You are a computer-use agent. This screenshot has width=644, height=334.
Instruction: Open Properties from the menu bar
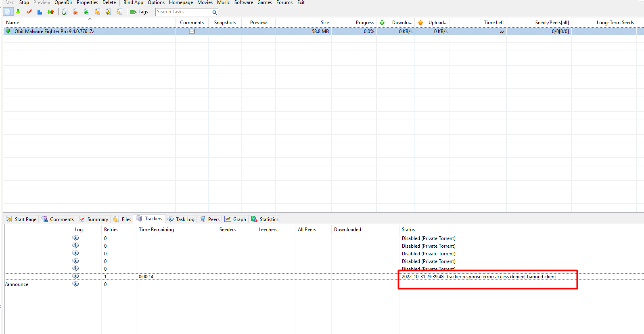click(87, 2)
